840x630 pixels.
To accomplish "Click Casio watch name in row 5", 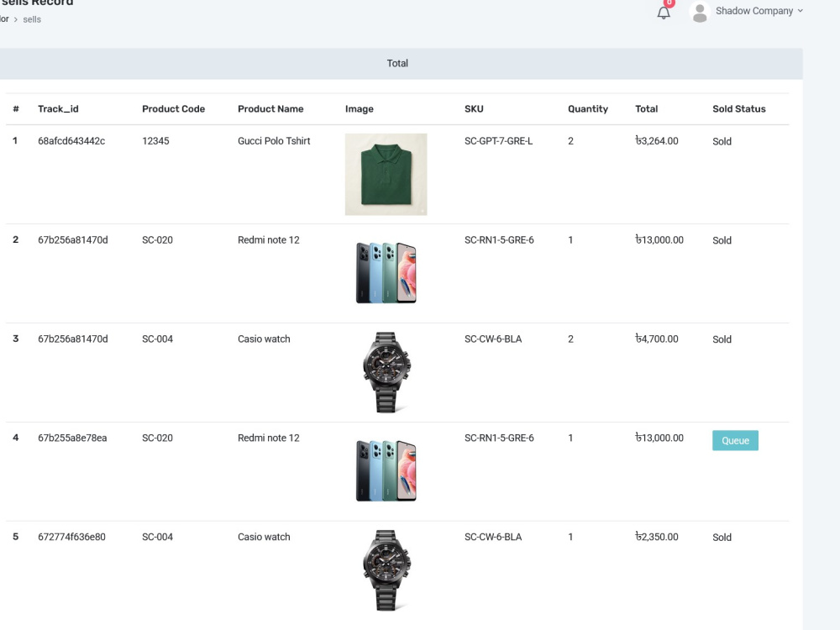I will click(x=264, y=537).
